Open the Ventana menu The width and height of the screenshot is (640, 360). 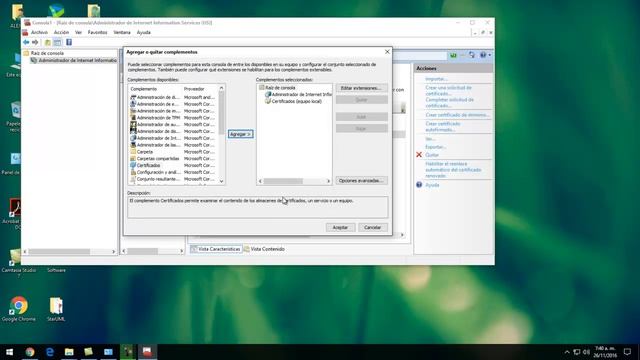click(122, 32)
